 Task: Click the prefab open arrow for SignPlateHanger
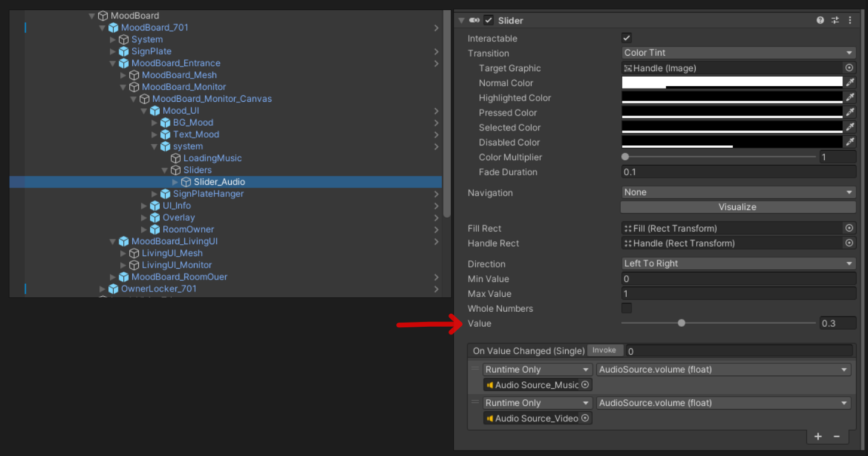pyautogui.click(x=436, y=194)
